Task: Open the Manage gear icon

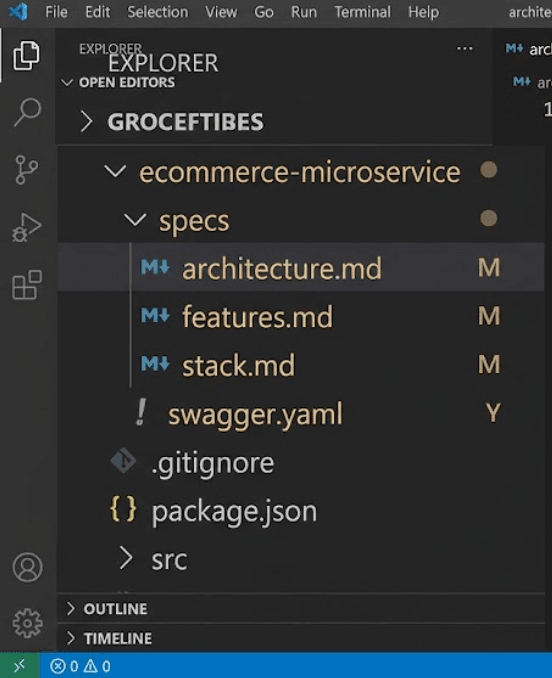Action: 27,623
